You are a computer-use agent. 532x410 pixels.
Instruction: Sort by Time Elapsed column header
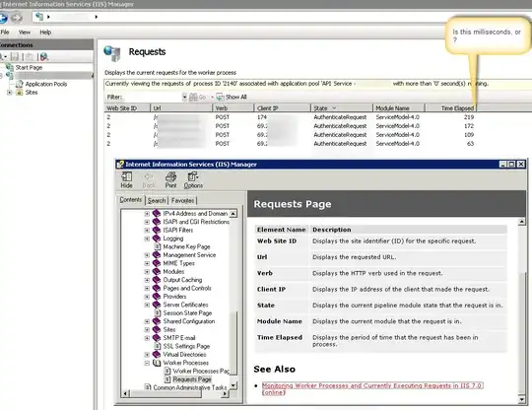(x=451, y=108)
